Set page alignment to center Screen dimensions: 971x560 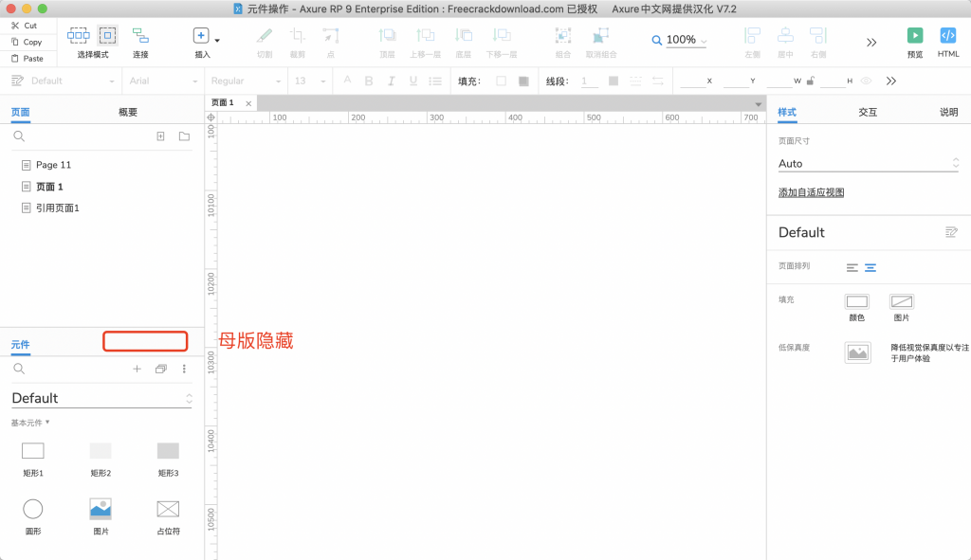click(870, 268)
